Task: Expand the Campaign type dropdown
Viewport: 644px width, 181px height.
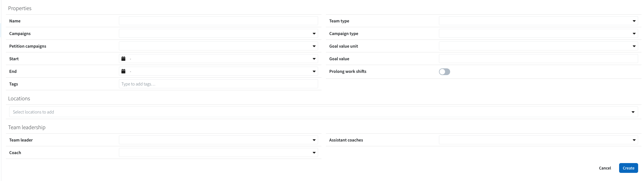Action: pyautogui.click(x=538, y=33)
